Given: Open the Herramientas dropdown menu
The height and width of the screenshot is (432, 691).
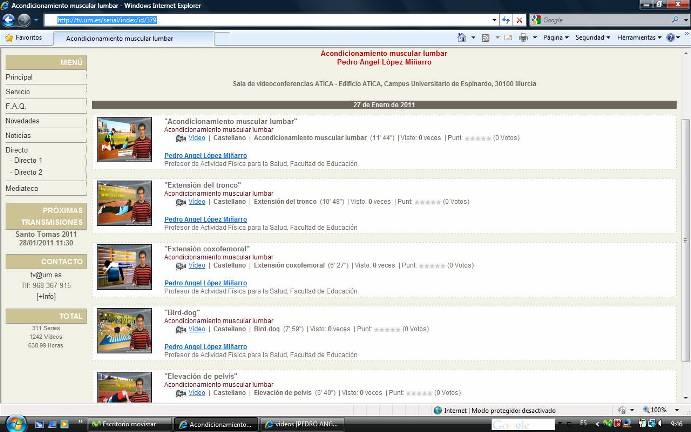Looking at the screenshot, I should [x=640, y=38].
